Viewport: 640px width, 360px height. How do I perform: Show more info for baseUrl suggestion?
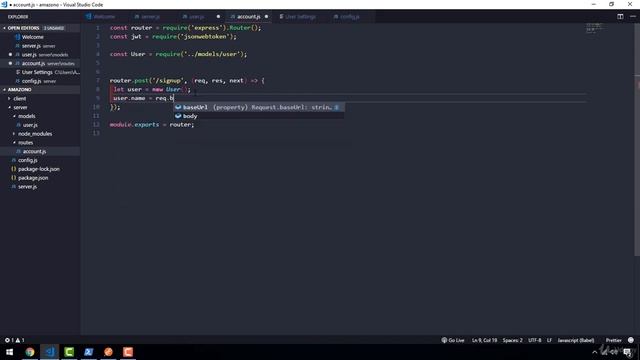pos(337,107)
